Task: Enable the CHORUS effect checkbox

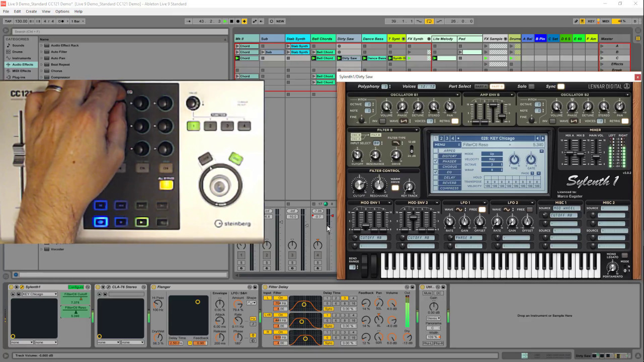Action: [436, 167]
